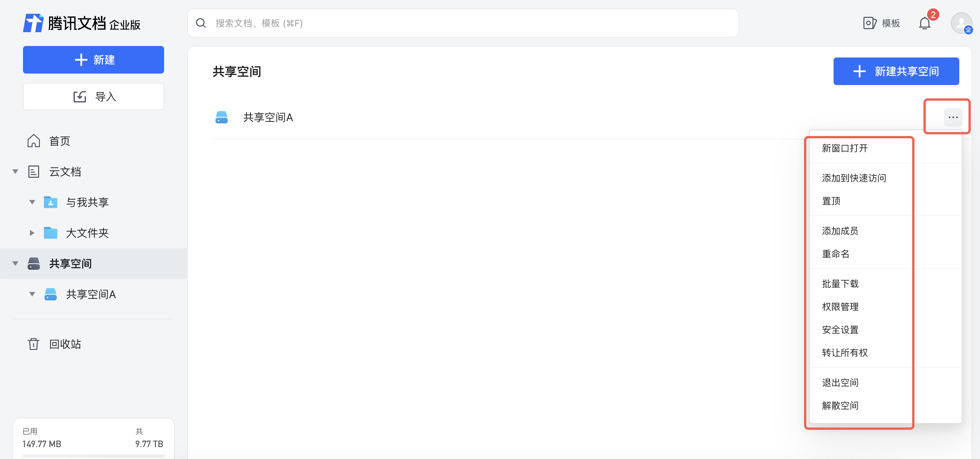Select 解散空间 from the menu
The height and width of the screenshot is (459, 980).
[x=840, y=406]
